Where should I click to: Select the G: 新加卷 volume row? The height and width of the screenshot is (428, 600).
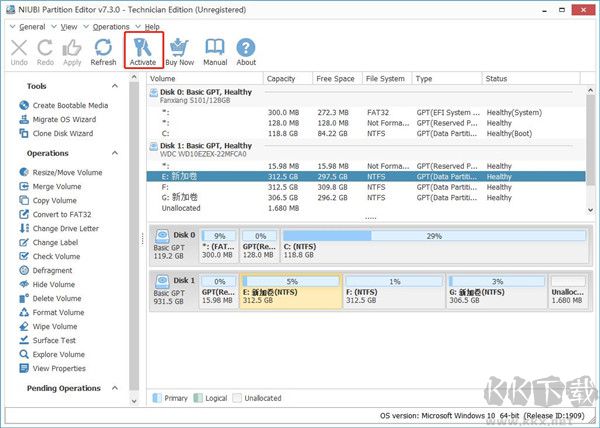(366, 197)
